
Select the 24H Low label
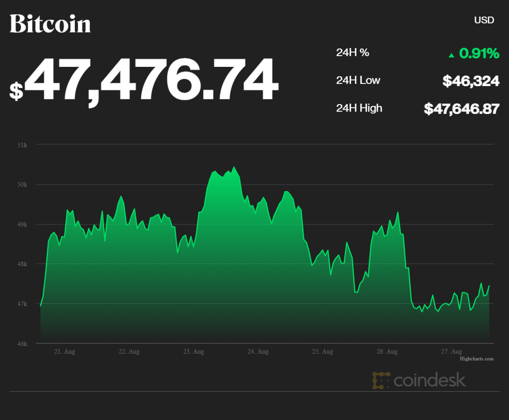358,81
